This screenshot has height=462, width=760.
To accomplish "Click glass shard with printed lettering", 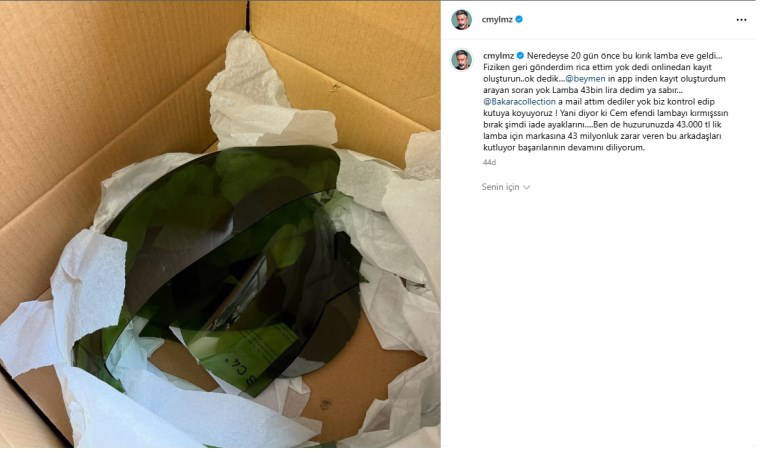I will pyautogui.click(x=242, y=361).
